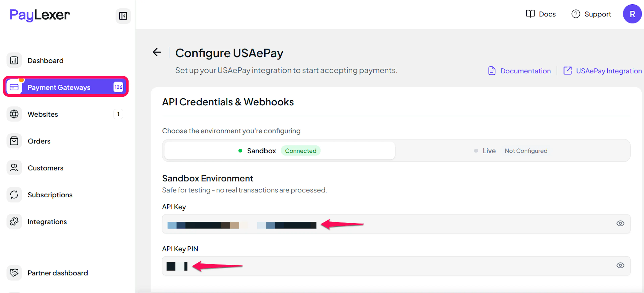Open the Websites globe icon
Image resolution: width=644 pixels, height=293 pixels.
(x=14, y=114)
